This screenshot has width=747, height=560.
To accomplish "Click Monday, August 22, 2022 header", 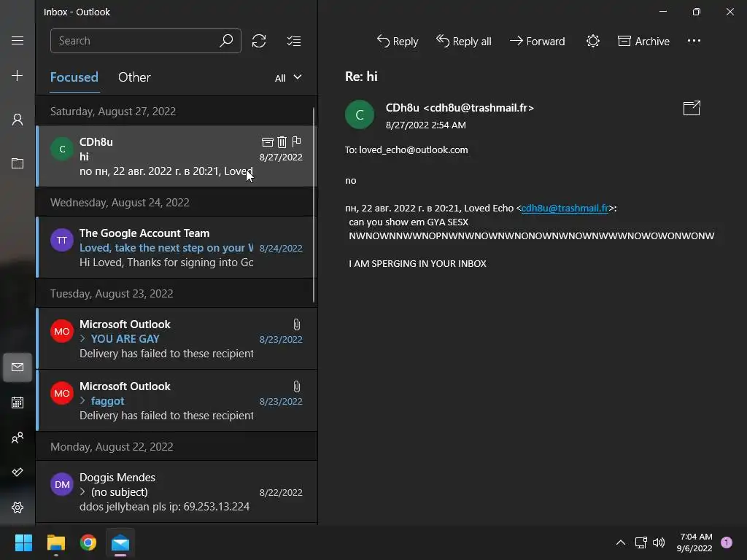I will pyautogui.click(x=112, y=447).
